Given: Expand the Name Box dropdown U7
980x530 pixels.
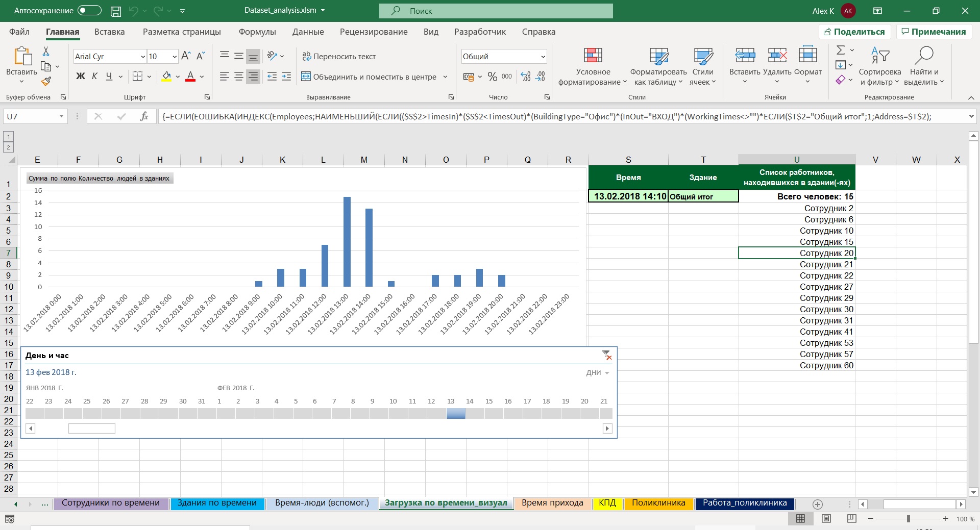Looking at the screenshot, I should 61,116.
